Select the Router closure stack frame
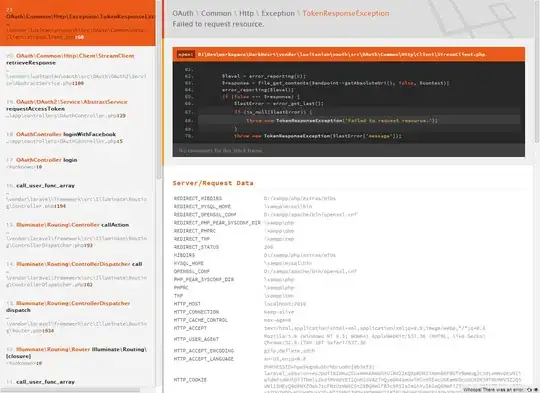Viewport: 540px width, 393px height. coord(77,356)
